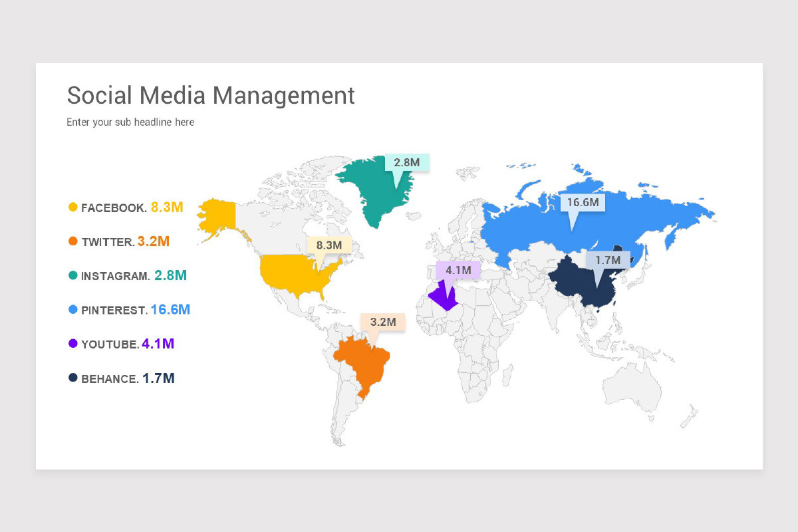Select the purple 4.1M legend value

(158, 344)
